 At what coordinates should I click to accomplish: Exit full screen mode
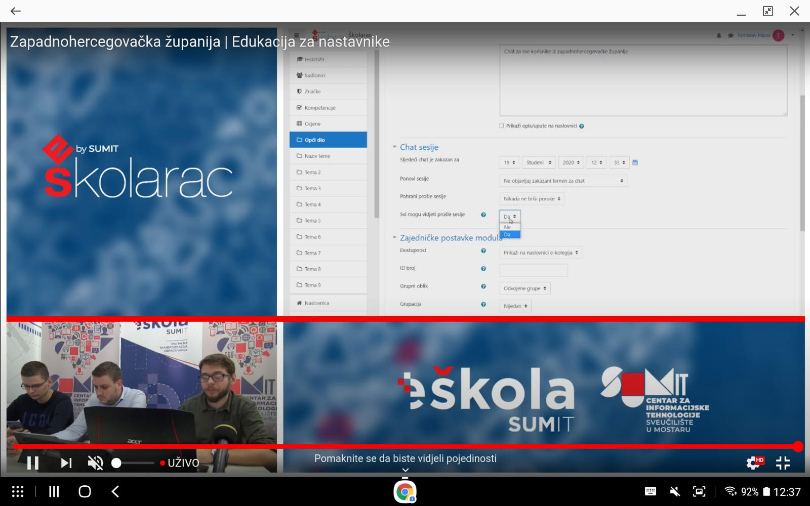pos(783,463)
